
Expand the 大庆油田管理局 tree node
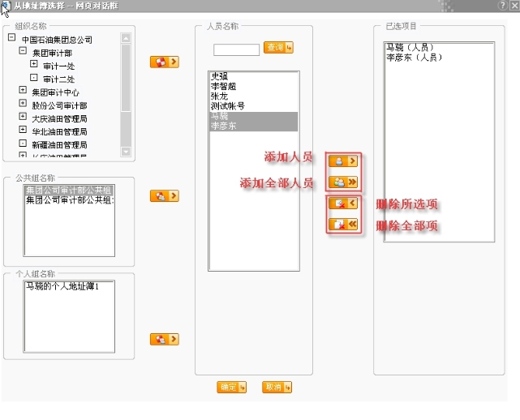coord(24,117)
